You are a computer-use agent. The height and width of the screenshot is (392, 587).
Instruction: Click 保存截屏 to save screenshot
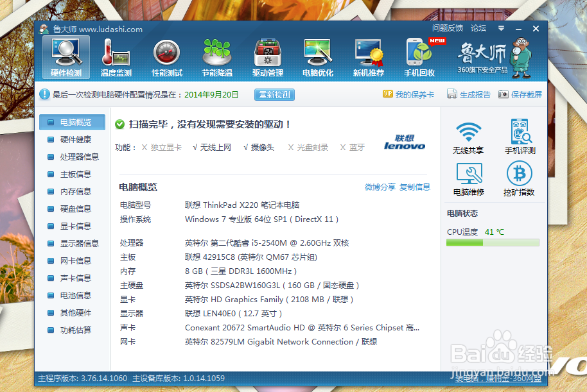[x=520, y=95]
